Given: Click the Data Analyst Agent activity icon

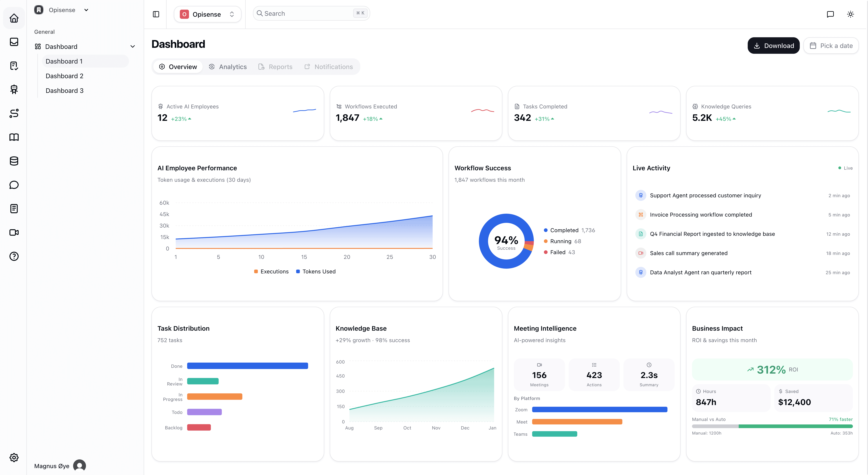Looking at the screenshot, I should coord(641,272).
